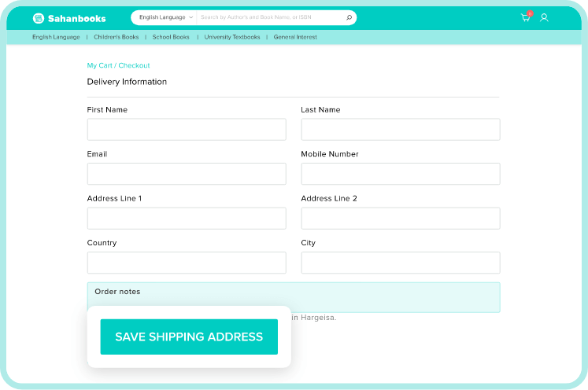Image resolution: width=588 pixels, height=390 pixels.
Task: Open the English Language category menu
Action: click(56, 37)
